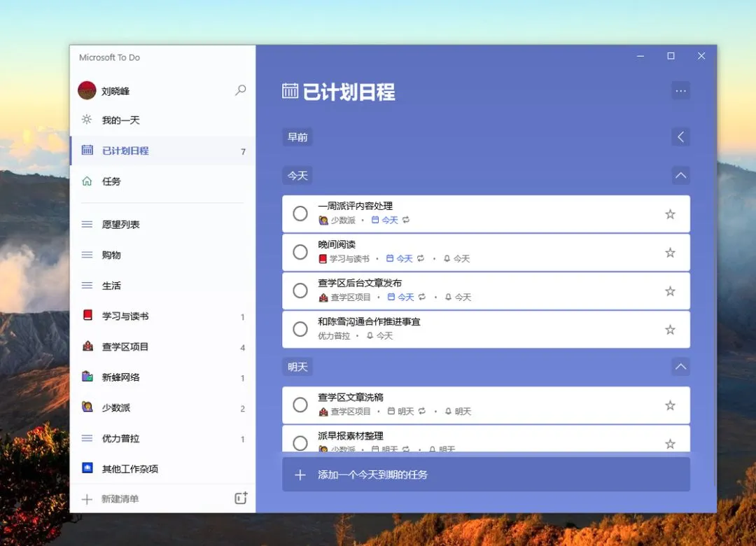Open task title 晚间阅读
This screenshot has height=546, width=756.
pos(337,244)
